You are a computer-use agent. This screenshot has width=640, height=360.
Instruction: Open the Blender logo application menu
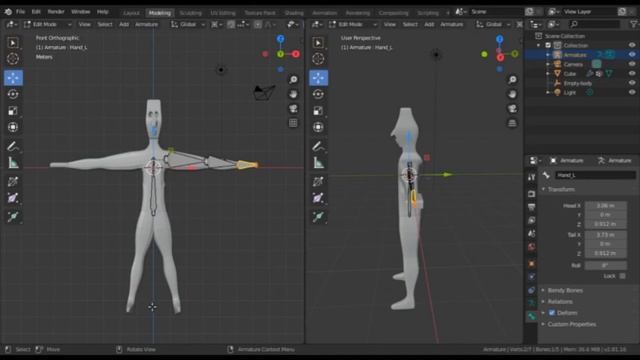[x=8, y=12]
